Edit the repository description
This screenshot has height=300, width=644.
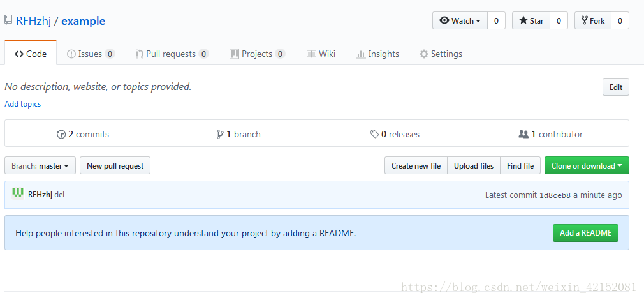615,87
